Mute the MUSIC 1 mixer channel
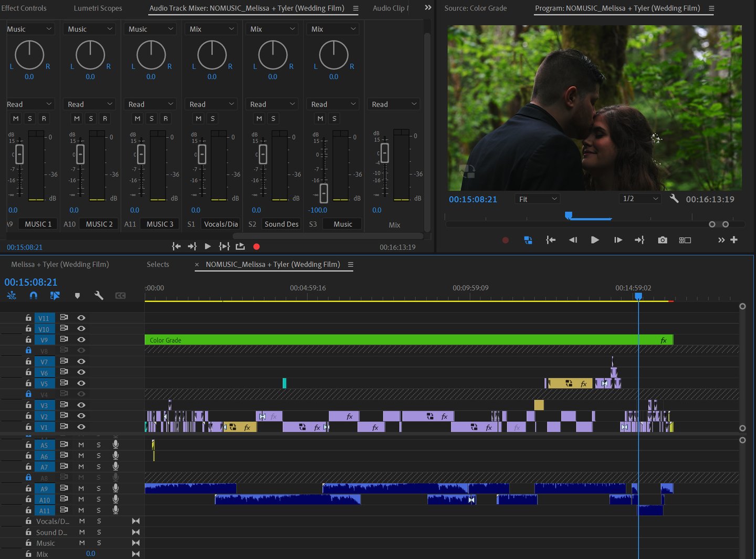756x559 pixels. click(16, 119)
